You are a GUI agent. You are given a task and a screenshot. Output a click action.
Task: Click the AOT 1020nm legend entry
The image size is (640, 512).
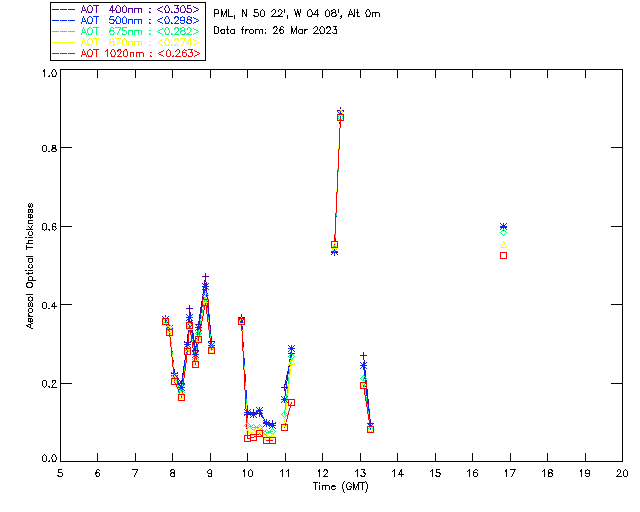127,53
